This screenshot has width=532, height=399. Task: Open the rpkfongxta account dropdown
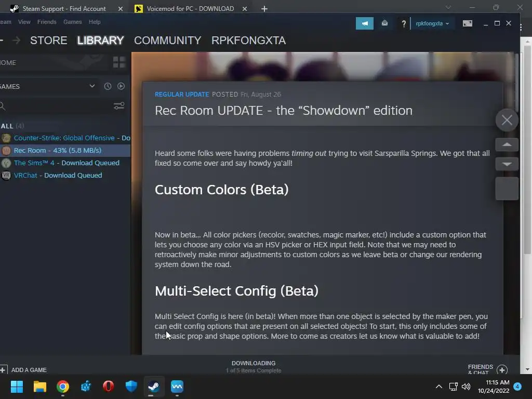pyautogui.click(x=432, y=23)
